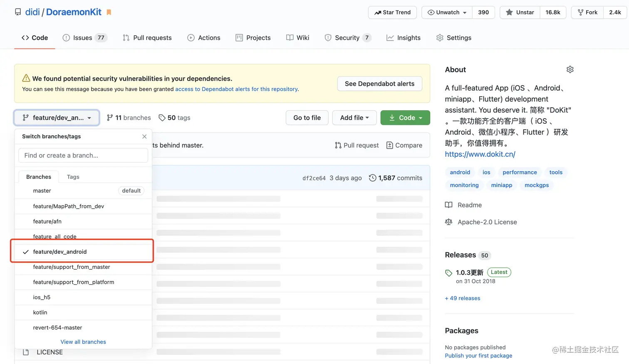This screenshot has width=629, height=364.
Task: Expand the branch selector dropdown
Action: (57, 118)
